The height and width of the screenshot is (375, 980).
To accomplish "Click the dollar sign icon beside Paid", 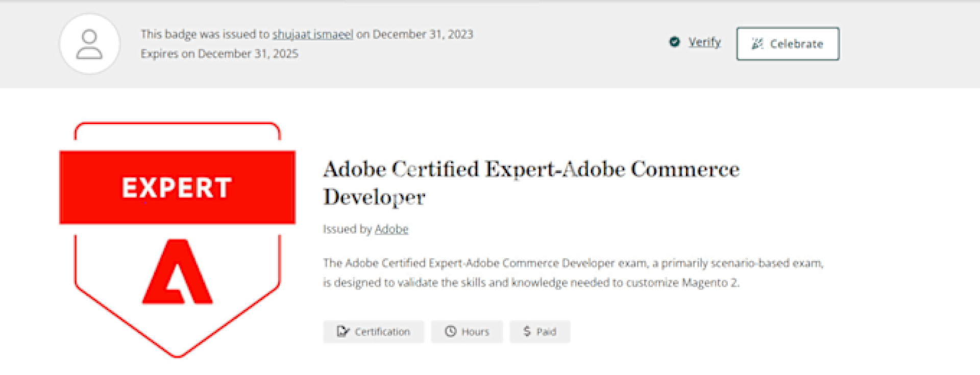I will 527,332.
